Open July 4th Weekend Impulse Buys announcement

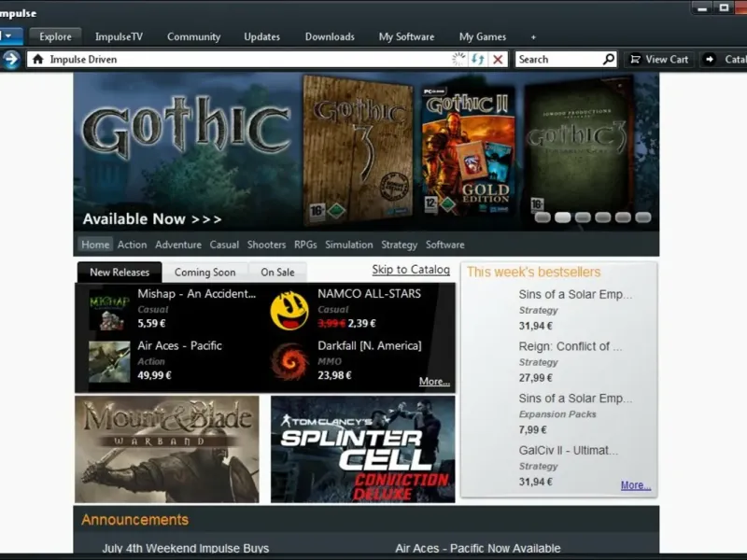[x=185, y=548]
